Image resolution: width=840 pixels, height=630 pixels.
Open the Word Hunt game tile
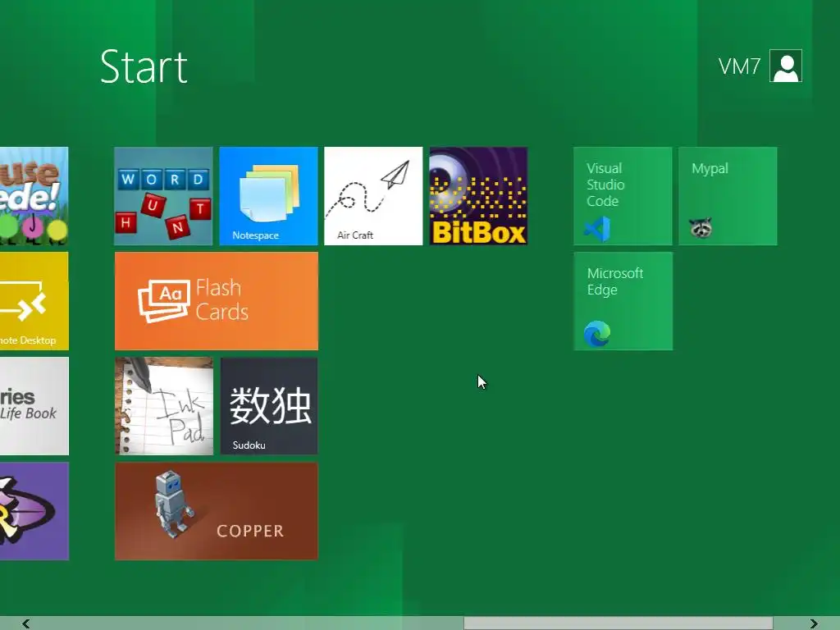tap(163, 196)
